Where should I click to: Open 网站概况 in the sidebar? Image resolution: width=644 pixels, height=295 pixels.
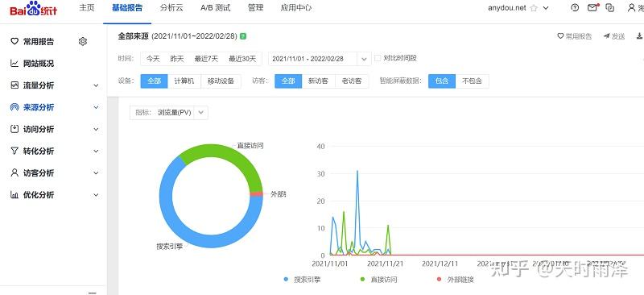[38, 64]
